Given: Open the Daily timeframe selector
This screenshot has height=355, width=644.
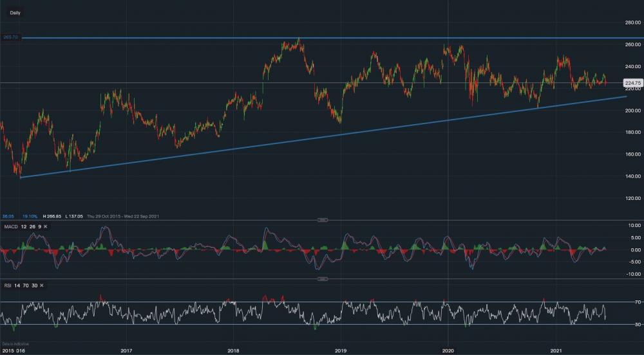Looking at the screenshot, I should [x=15, y=12].
